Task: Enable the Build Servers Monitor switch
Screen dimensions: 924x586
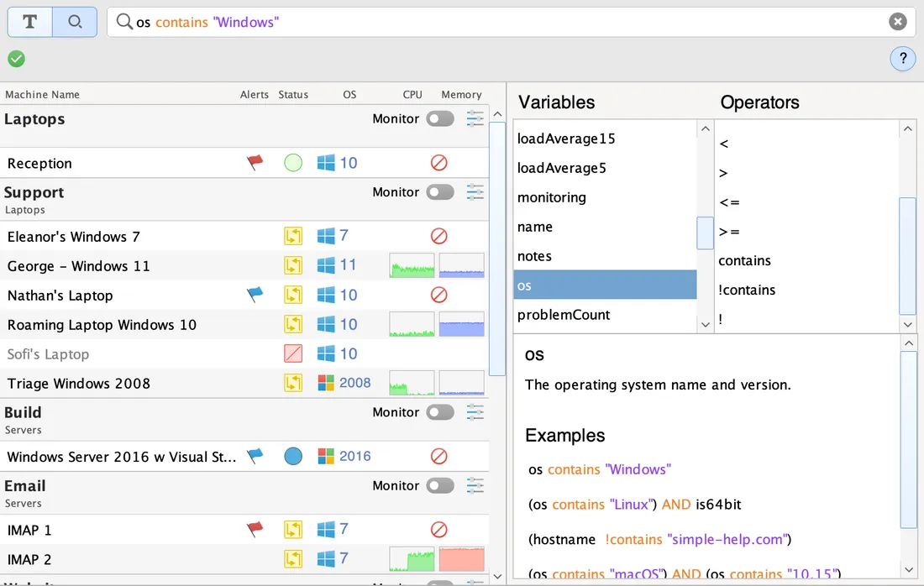Action: click(439, 412)
